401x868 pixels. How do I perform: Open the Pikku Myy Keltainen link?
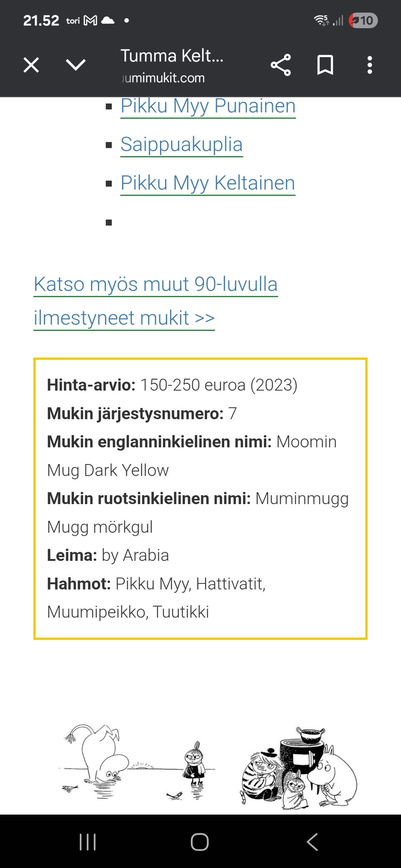point(208,184)
